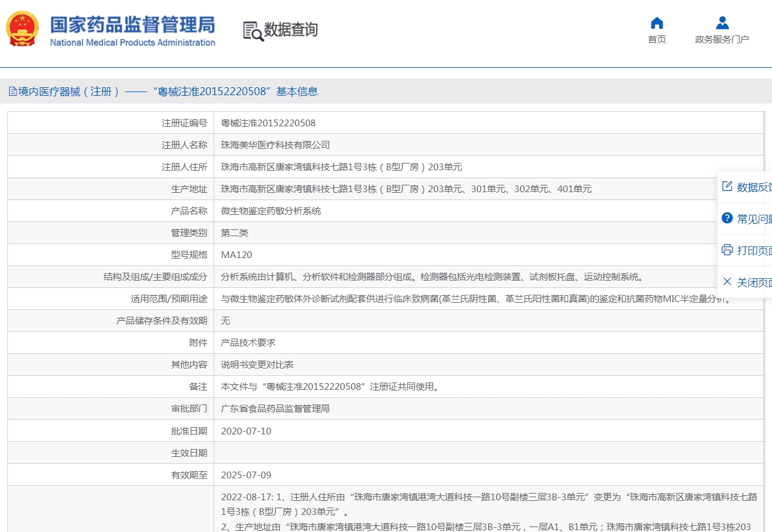Select registration number 粤械注准20152220508 cell value
Viewport: 772px width, 532px height.
click(x=268, y=123)
